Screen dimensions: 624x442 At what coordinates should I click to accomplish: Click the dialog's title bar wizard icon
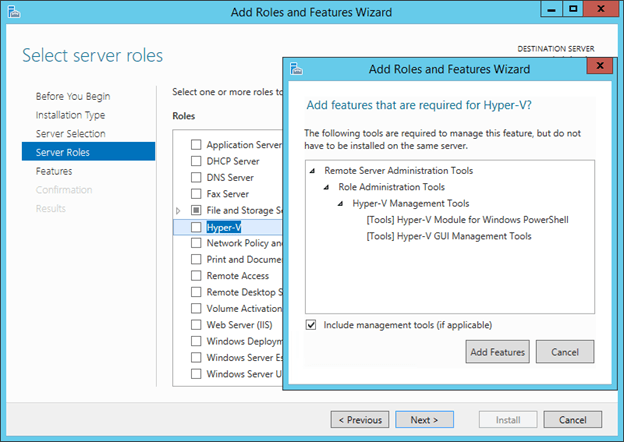pos(297,69)
